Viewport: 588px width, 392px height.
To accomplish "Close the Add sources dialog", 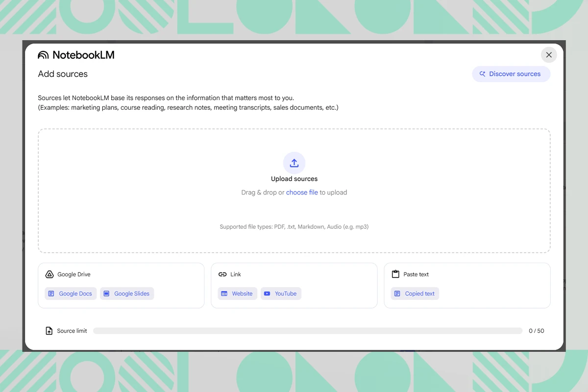I will click(549, 55).
